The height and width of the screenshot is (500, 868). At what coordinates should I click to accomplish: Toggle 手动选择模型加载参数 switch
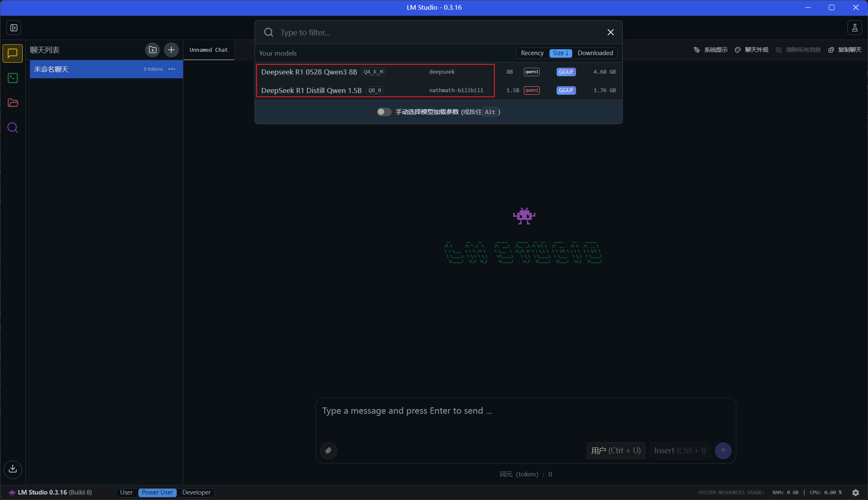[384, 112]
